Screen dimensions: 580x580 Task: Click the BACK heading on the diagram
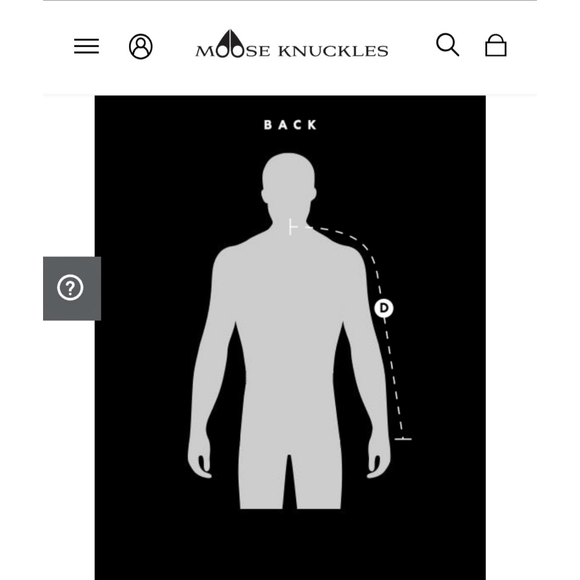tap(290, 125)
